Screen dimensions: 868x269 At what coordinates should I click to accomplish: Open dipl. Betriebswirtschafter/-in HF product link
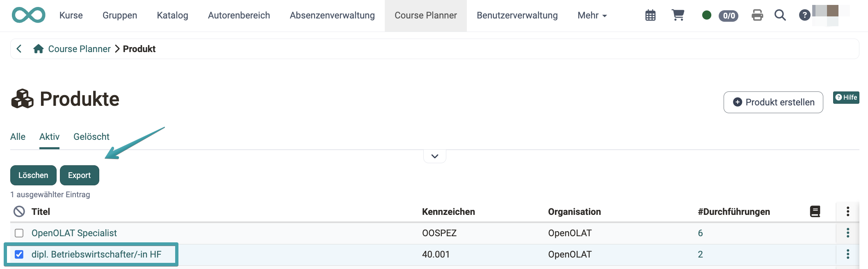[96, 254]
